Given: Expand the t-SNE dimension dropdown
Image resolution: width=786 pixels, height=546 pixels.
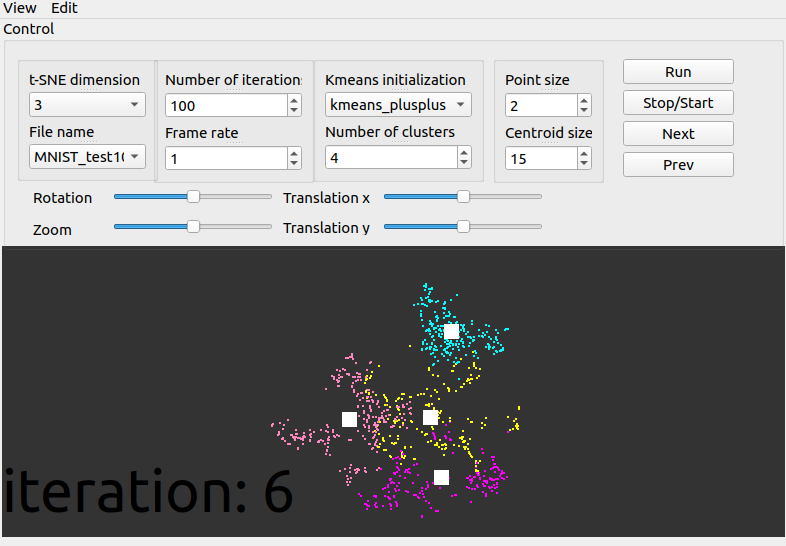Looking at the screenshot, I should pos(88,105).
